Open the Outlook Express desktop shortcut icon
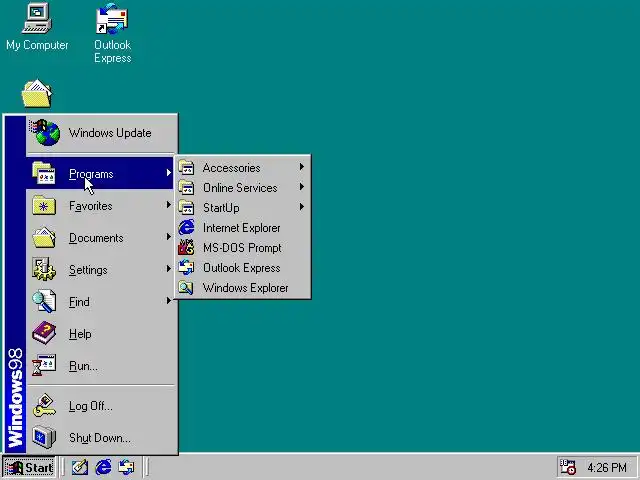The width and height of the screenshot is (640, 480). coord(112,19)
